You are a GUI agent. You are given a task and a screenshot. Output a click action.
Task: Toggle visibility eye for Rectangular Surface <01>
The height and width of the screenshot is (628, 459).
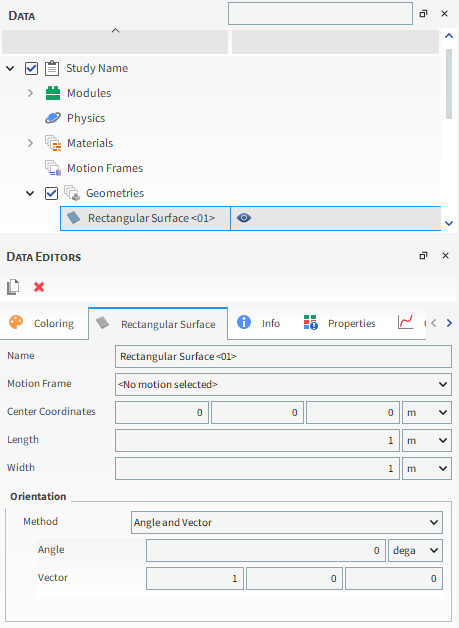tap(244, 218)
